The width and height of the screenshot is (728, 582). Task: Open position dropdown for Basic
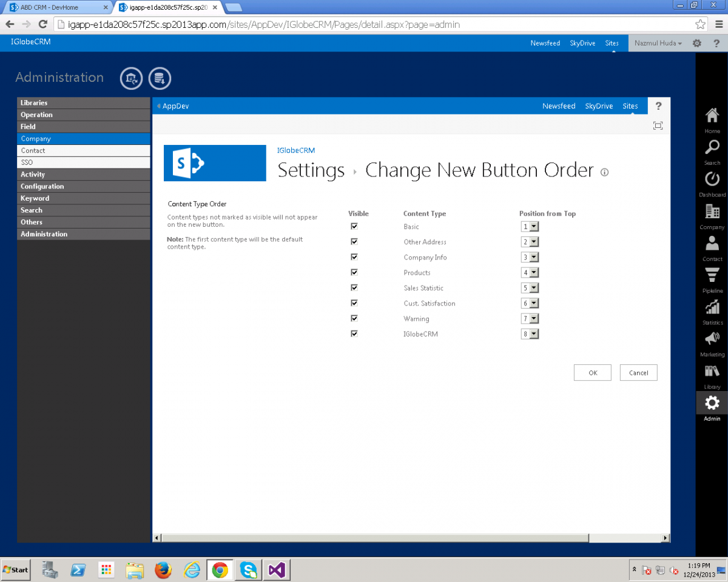tap(530, 227)
